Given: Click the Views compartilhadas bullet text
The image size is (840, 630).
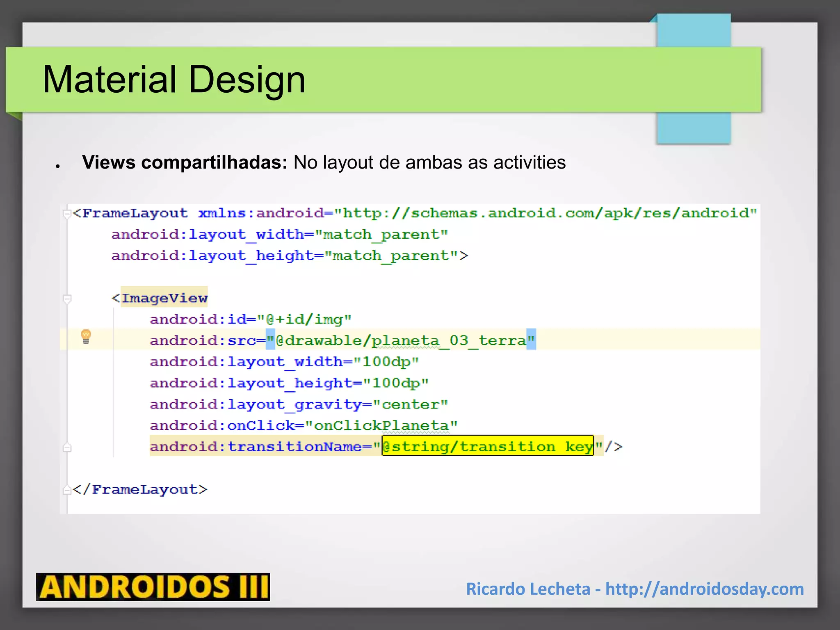Looking at the screenshot, I should [324, 162].
